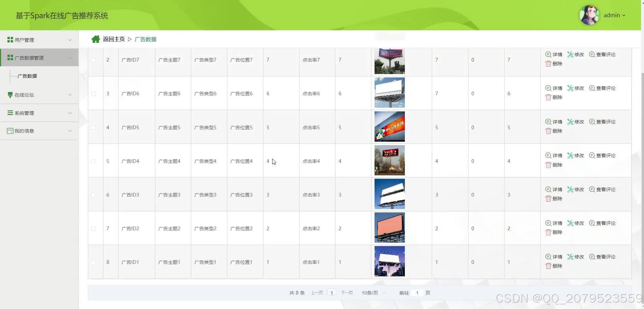This screenshot has width=644, height=309.
Task: Open the admin account dropdown
Action: (614, 15)
